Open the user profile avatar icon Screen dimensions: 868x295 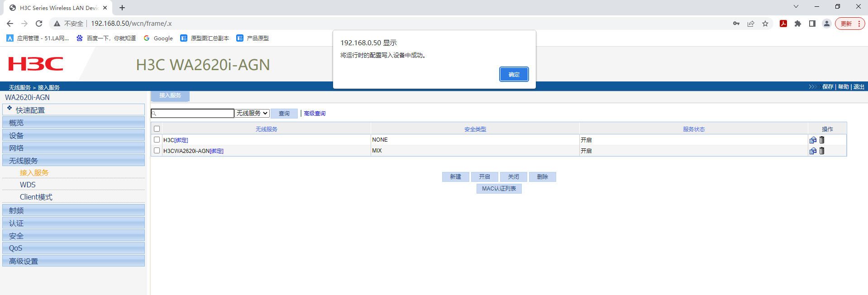coord(827,24)
